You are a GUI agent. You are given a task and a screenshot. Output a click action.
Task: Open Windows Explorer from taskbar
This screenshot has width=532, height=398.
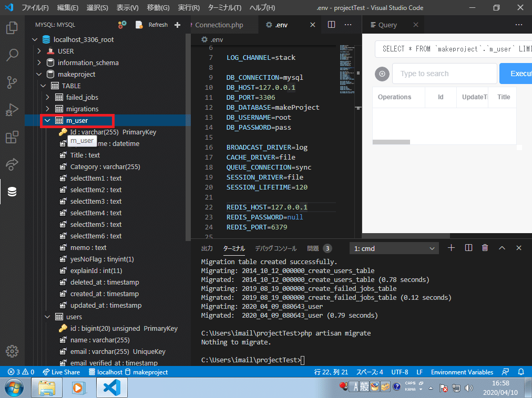click(47, 388)
